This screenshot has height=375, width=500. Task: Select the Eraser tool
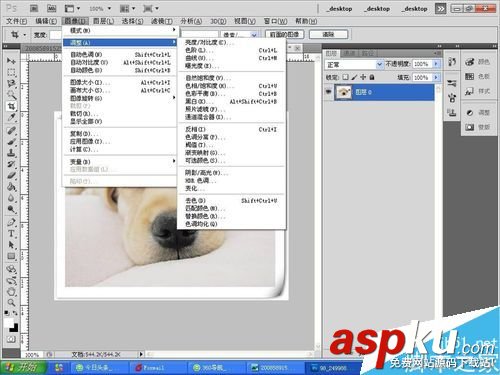click(x=11, y=176)
